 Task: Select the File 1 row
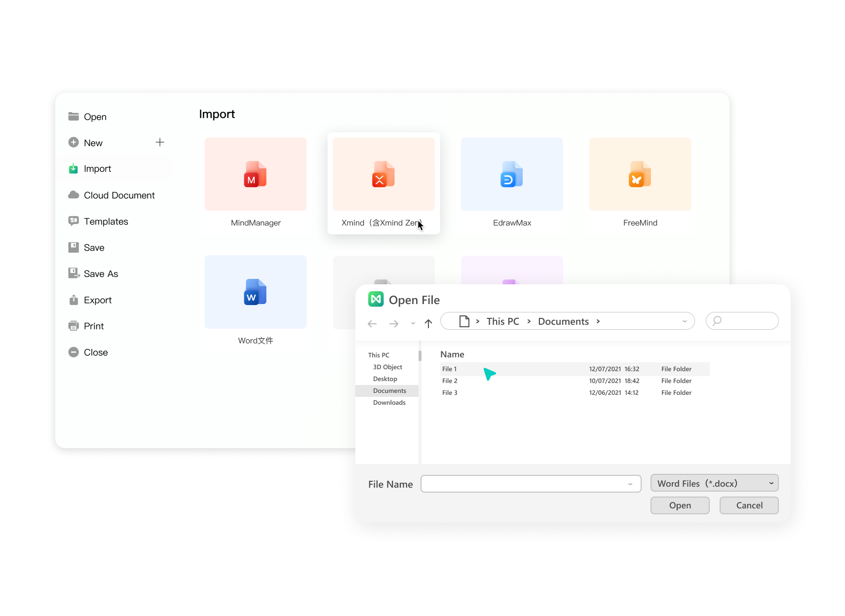tap(575, 369)
